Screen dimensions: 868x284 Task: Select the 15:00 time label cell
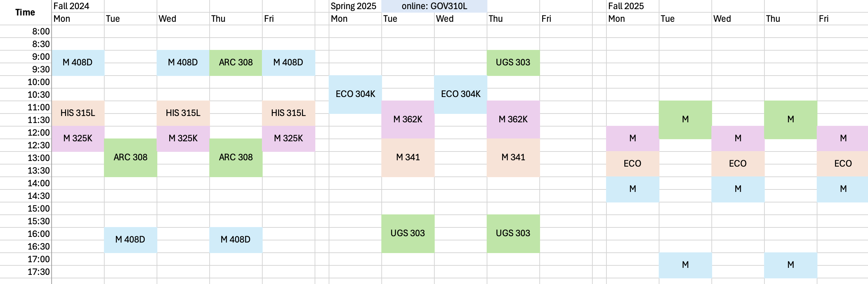click(x=39, y=208)
